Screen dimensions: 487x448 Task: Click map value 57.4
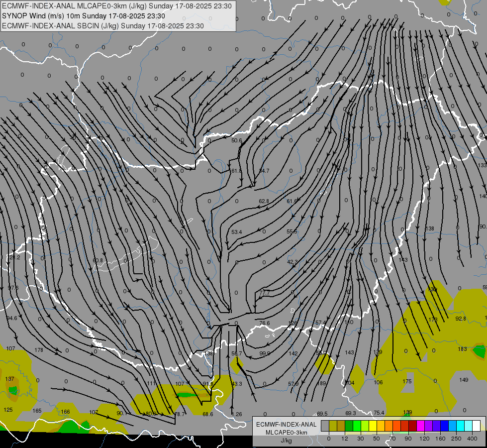[320, 323]
